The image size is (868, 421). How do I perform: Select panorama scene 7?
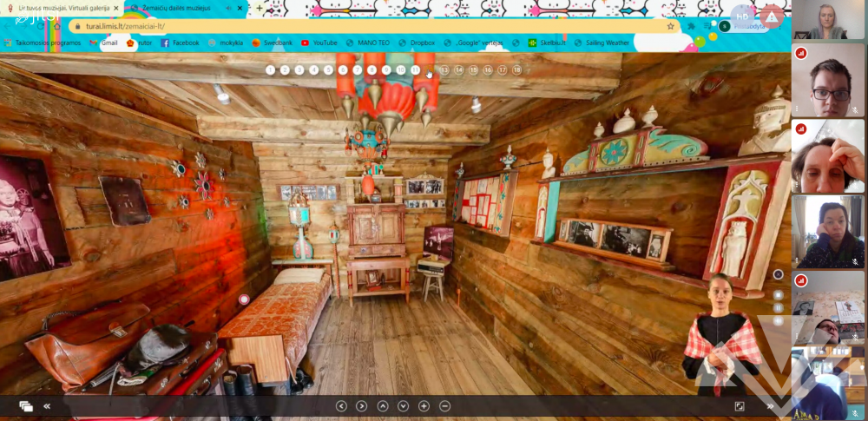tap(358, 69)
